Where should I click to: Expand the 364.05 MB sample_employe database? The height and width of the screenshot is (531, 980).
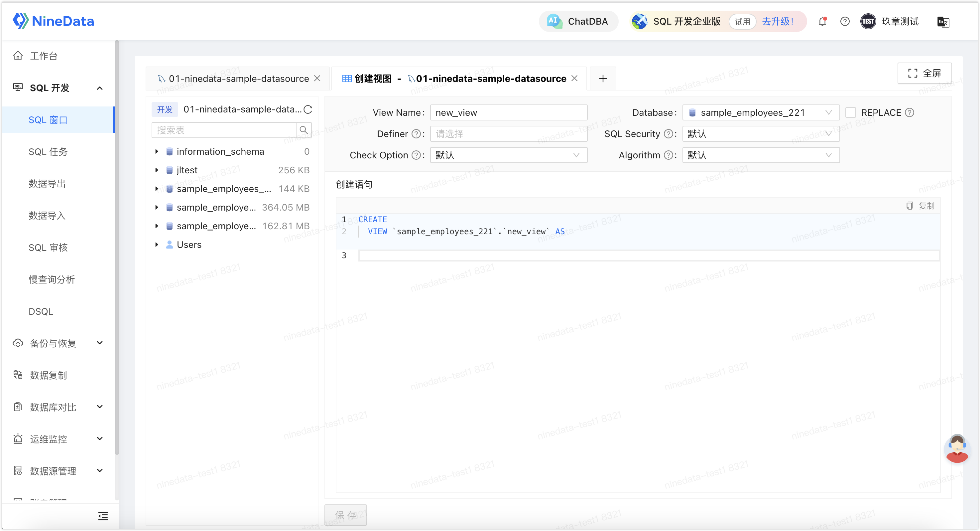(x=157, y=208)
